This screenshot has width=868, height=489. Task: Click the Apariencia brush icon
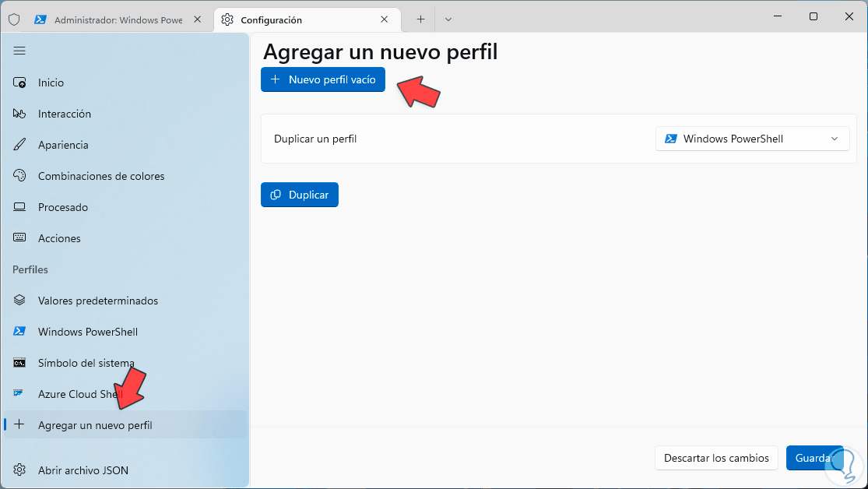tap(19, 145)
